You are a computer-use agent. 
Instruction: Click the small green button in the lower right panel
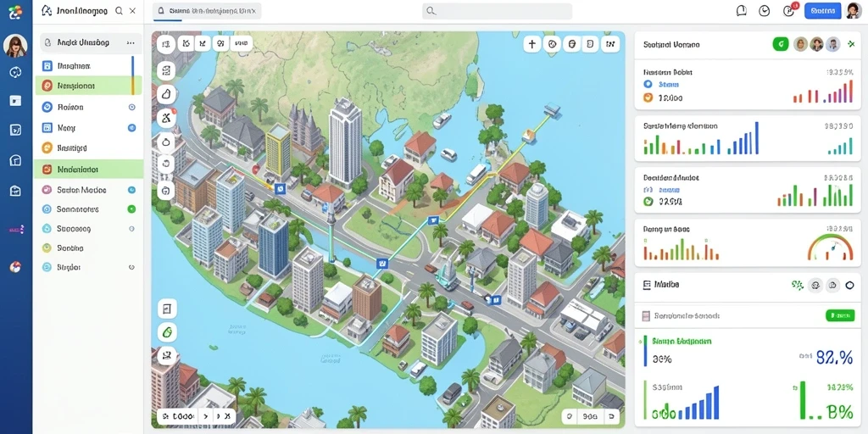point(840,315)
